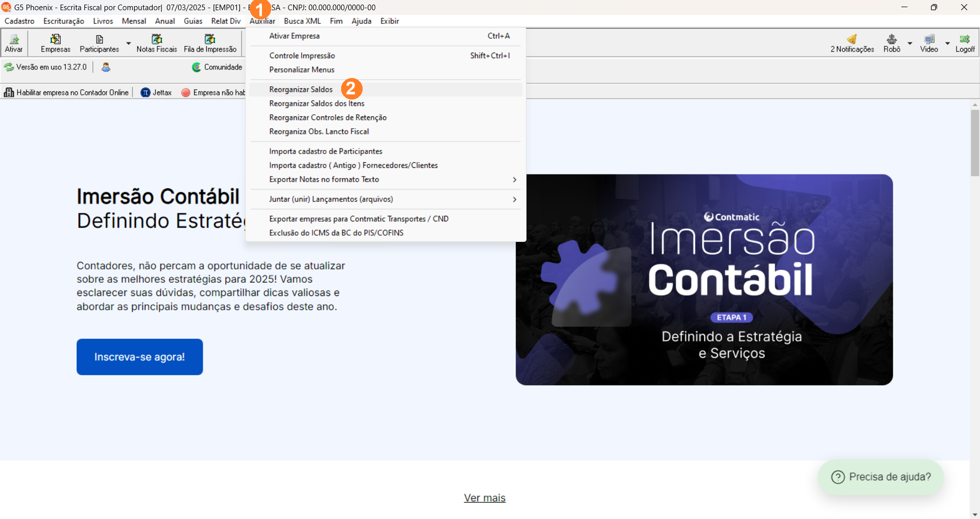Expand the Vídeo dropdown arrow
This screenshot has height=519, width=980.
click(x=947, y=43)
